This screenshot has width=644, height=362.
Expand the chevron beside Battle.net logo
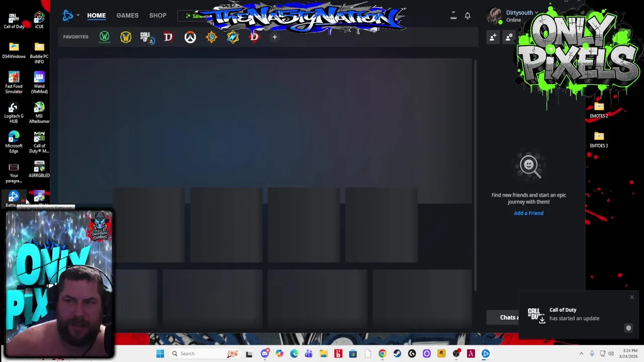pos(78,15)
